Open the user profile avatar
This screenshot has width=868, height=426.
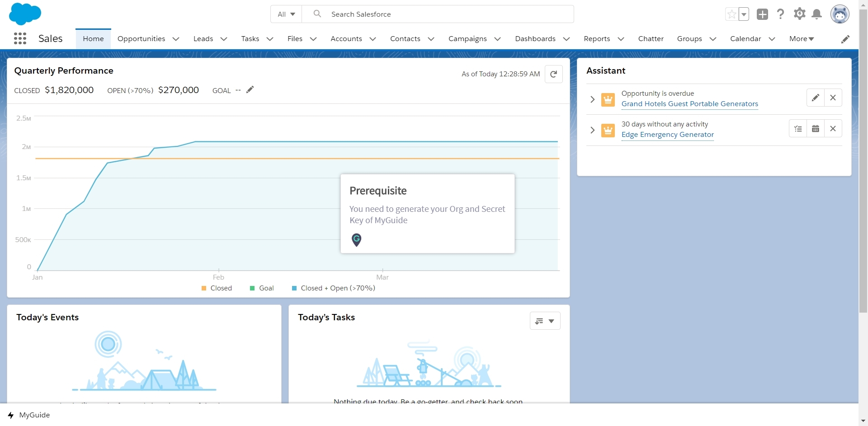pyautogui.click(x=840, y=14)
